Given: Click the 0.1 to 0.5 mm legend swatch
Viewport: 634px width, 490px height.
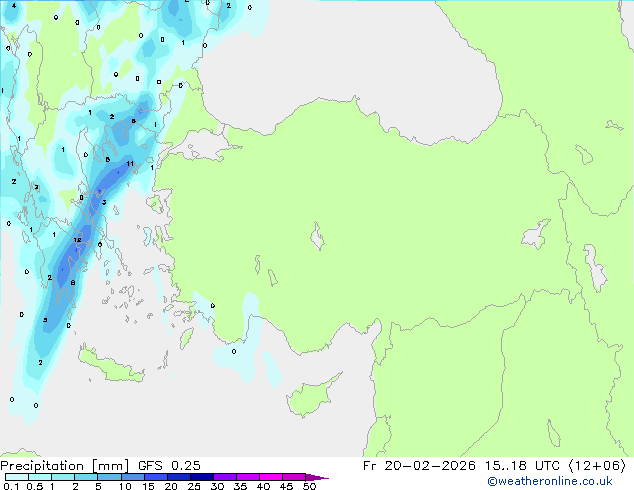Looking at the screenshot, I should (x=17, y=477).
